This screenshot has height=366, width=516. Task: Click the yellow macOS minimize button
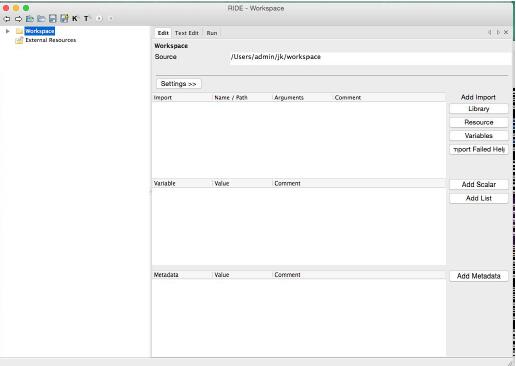coord(16,8)
